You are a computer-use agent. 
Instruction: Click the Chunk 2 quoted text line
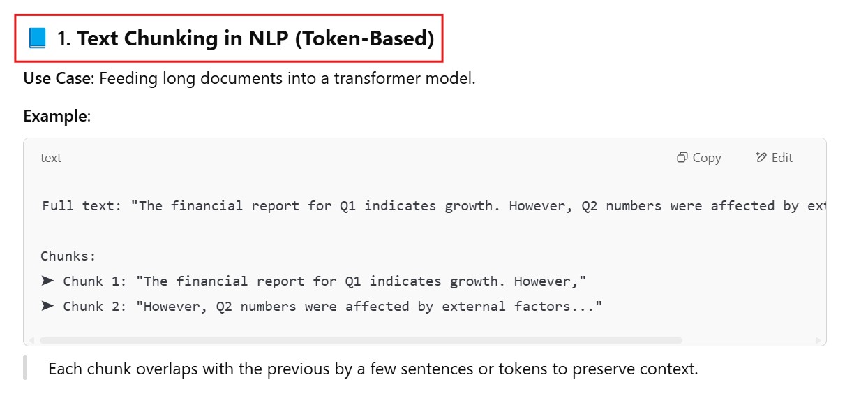point(373,306)
